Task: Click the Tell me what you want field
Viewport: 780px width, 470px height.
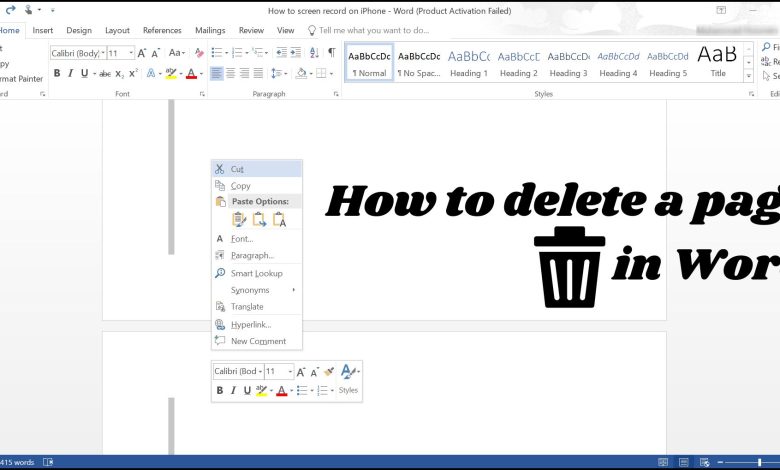Action: (x=374, y=30)
